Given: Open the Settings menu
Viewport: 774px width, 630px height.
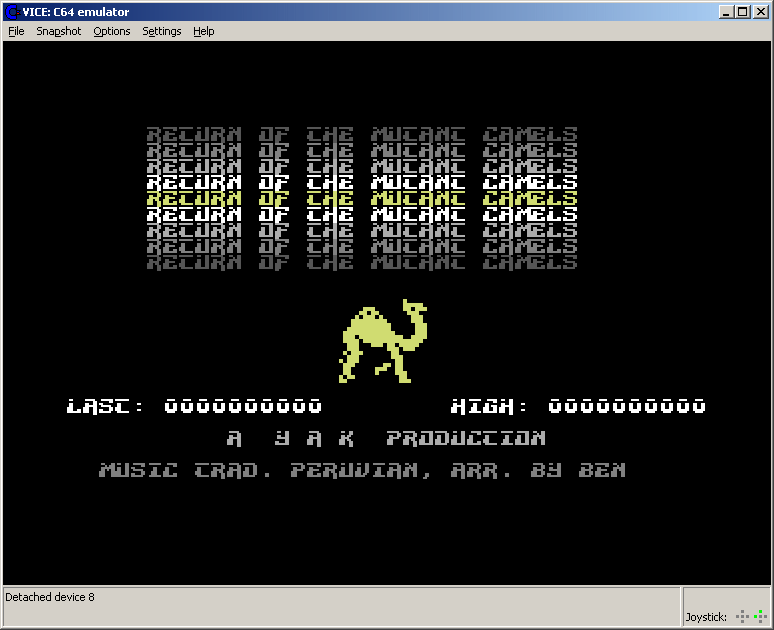Looking at the screenshot, I should (x=161, y=31).
